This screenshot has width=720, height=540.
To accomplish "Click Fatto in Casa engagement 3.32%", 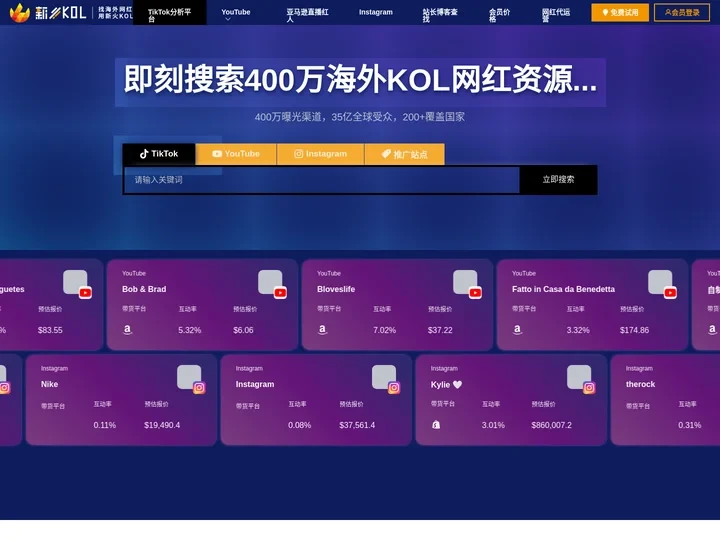I will [x=578, y=330].
